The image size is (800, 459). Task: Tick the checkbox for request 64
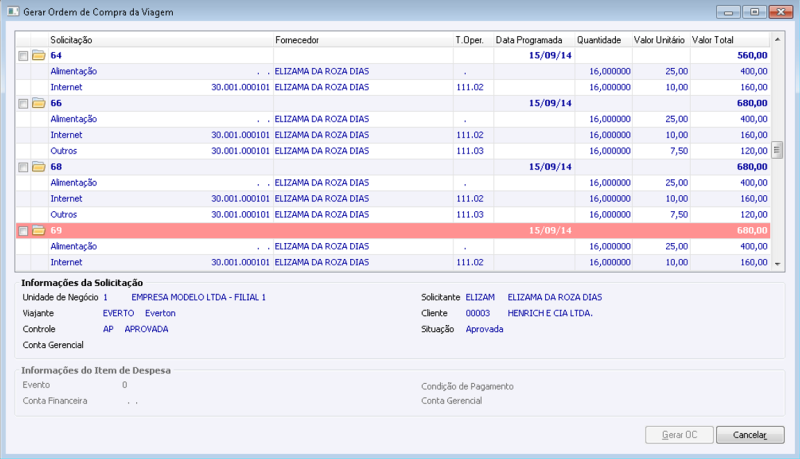click(23, 56)
